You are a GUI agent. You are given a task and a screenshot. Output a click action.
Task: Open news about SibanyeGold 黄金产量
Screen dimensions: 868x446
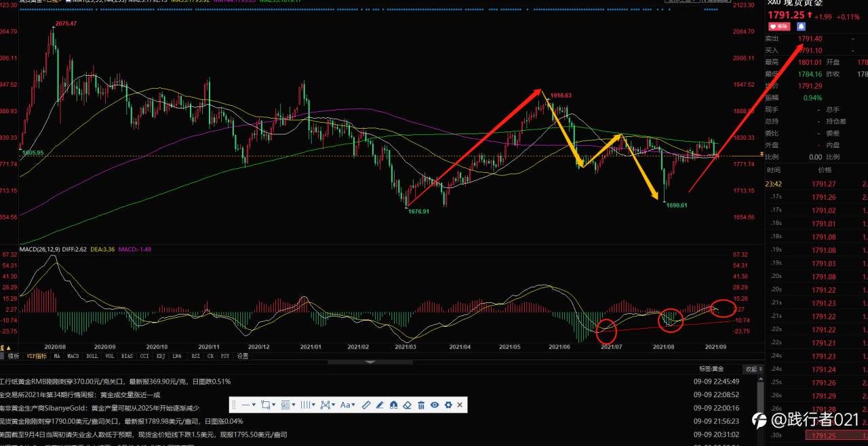tap(100, 407)
